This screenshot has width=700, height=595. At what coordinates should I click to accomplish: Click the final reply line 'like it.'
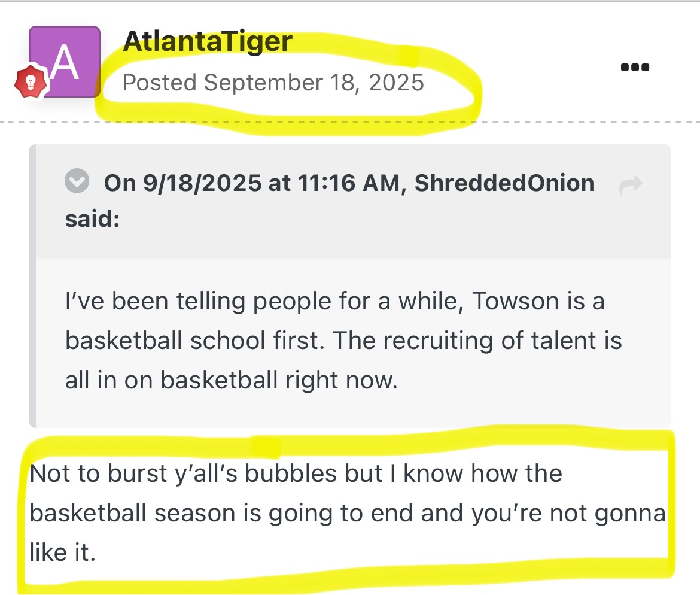[x=62, y=552]
